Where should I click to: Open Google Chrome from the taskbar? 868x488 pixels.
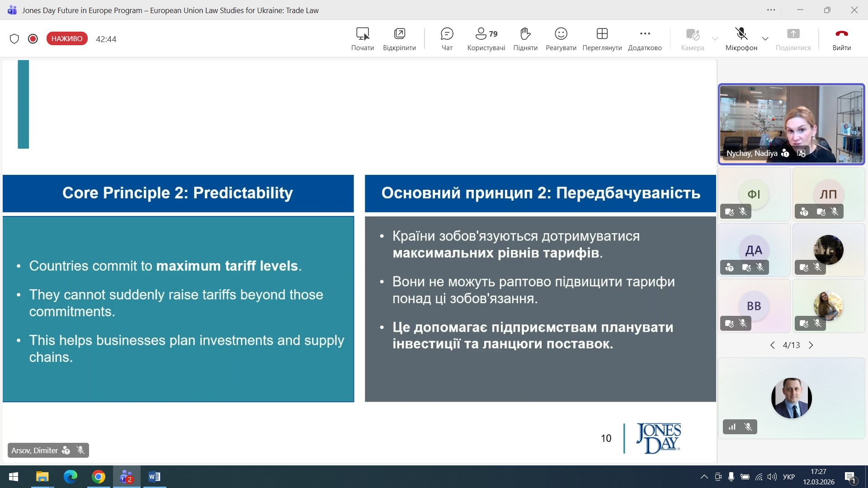pyautogui.click(x=98, y=477)
